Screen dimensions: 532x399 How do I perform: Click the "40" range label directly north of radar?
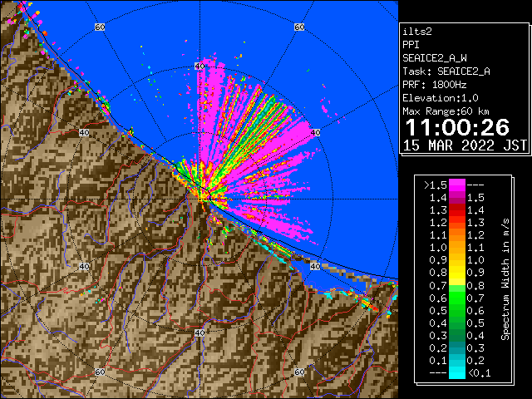[199, 66]
